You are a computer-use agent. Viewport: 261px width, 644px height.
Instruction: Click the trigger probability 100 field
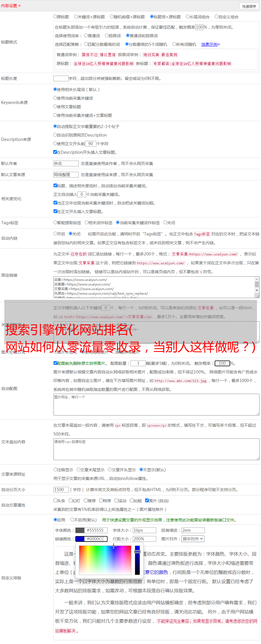click(x=199, y=27)
